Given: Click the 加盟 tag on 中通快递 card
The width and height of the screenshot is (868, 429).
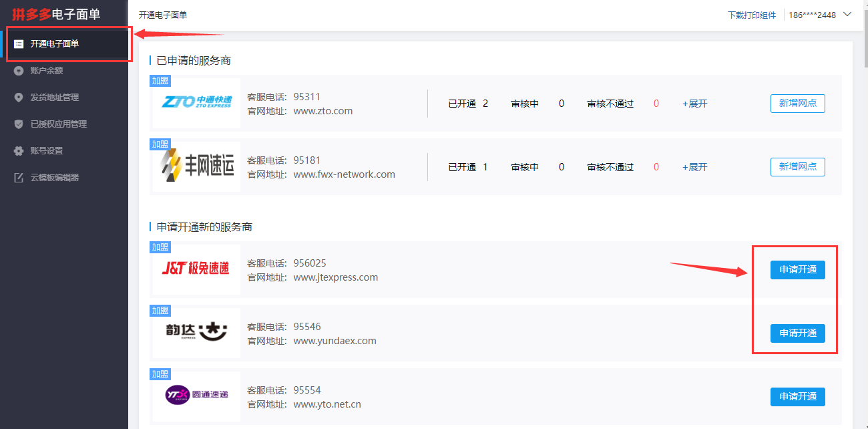Looking at the screenshot, I should point(160,81).
